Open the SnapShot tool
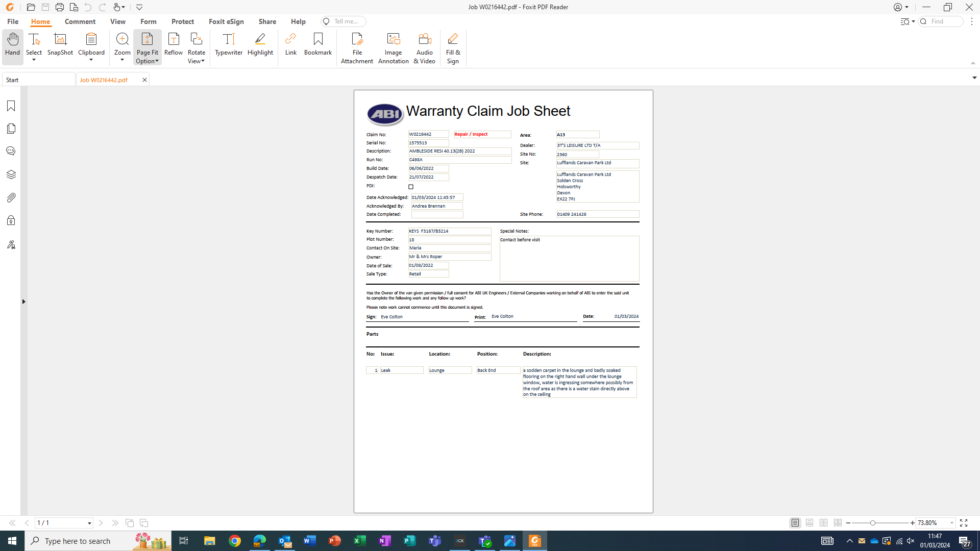This screenshot has height=551, width=980. [60, 44]
